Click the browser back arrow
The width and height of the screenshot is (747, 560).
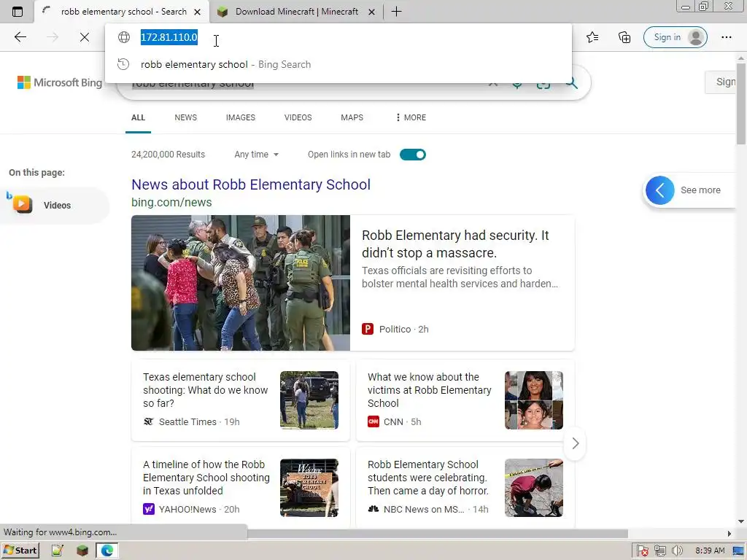[20, 37]
